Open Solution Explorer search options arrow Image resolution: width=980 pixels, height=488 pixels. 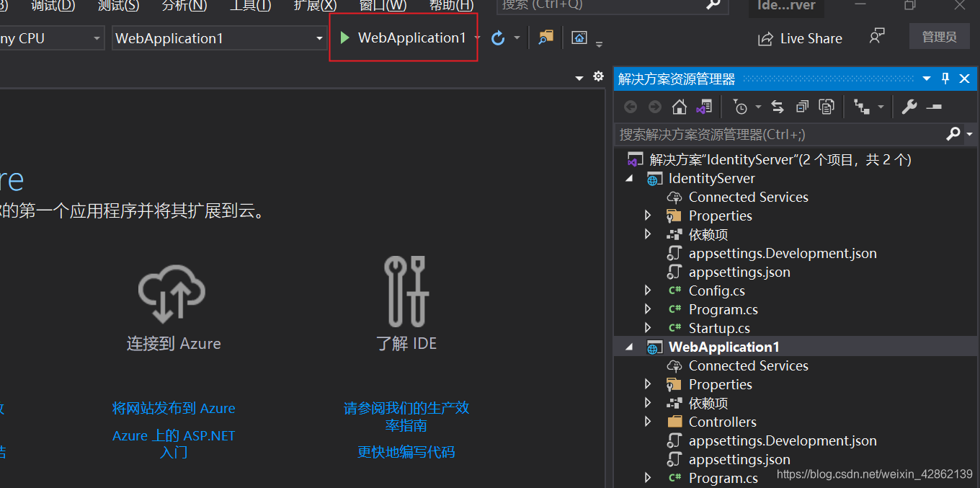(969, 134)
